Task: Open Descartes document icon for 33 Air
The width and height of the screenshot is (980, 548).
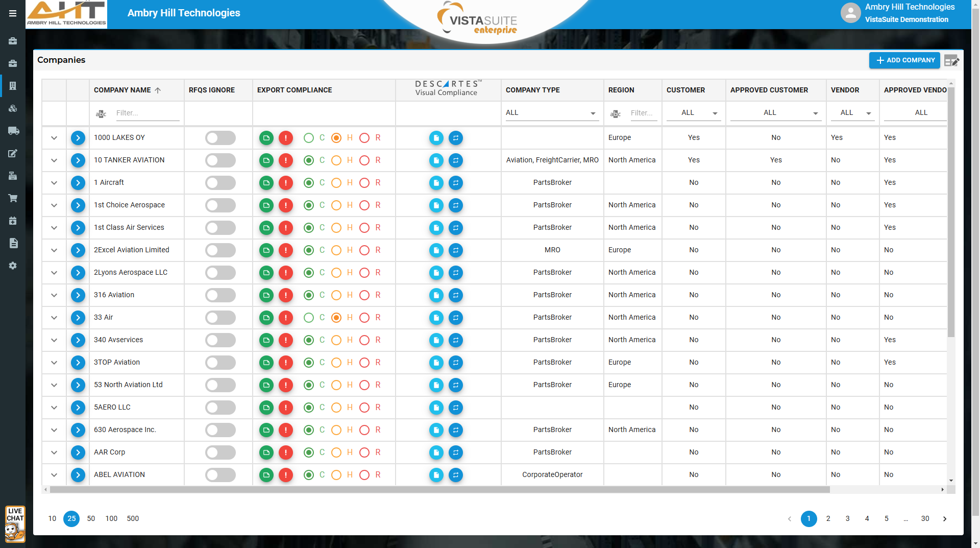Action: tap(436, 318)
